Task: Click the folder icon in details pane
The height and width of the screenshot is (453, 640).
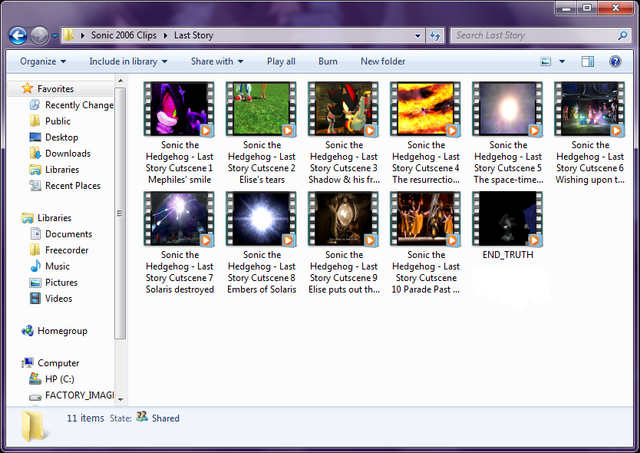Action: click(x=33, y=426)
